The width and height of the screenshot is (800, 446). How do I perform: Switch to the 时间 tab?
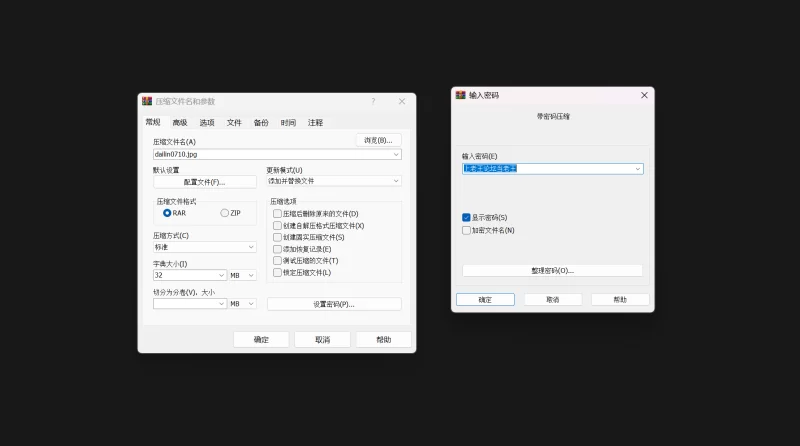(288, 122)
